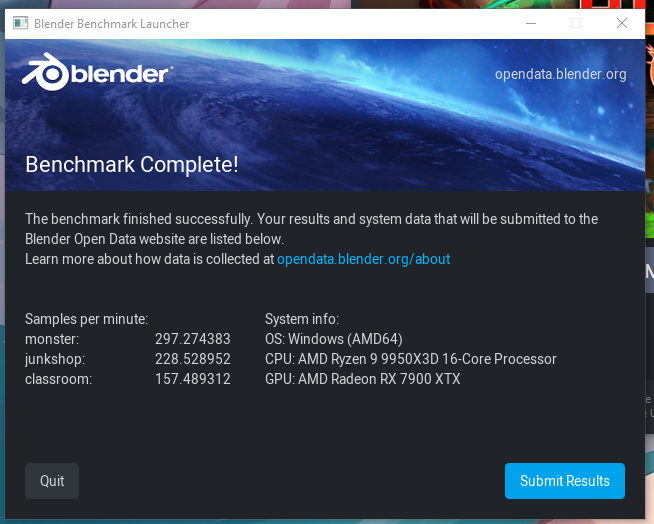Click the GPU: AMD Radeon RX 7900 XTX line
Viewport: 654px width, 524px height.
pyautogui.click(x=363, y=379)
